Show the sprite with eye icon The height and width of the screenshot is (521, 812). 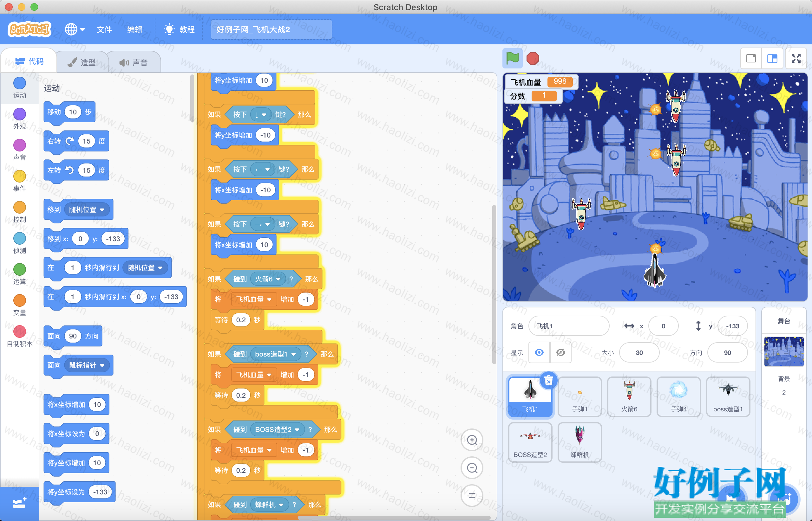539,352
